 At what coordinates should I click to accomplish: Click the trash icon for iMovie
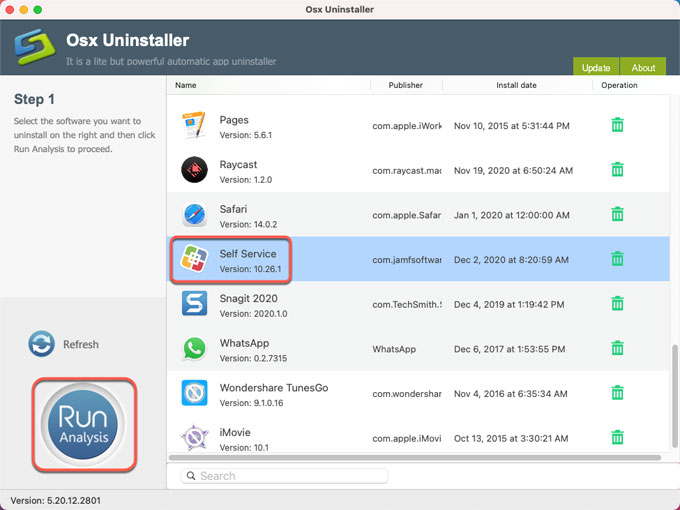(618, 437)
